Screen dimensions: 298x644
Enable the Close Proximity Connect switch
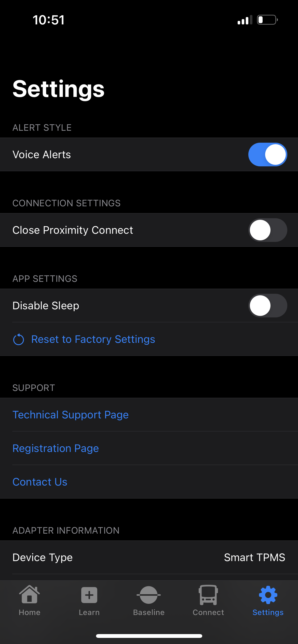click(x=268, y=230)
